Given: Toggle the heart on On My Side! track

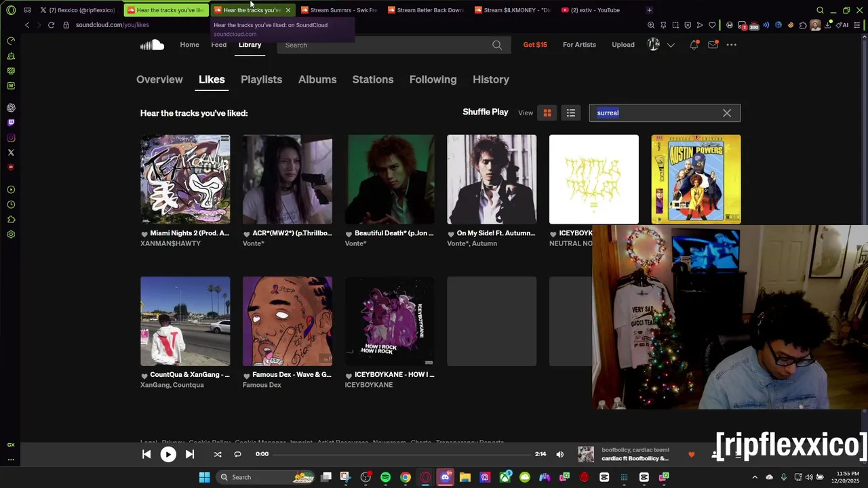Looking at the screenshot, I should click(451, 234).
